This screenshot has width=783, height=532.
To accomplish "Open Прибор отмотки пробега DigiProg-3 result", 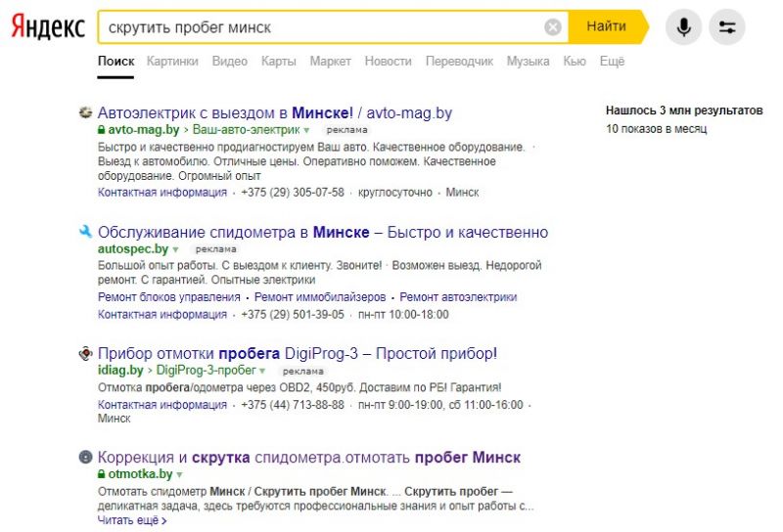I will point(298,353).
